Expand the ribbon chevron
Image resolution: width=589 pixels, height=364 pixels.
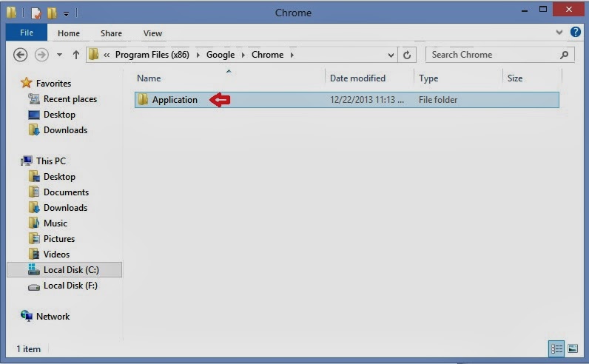coord(559,33)
